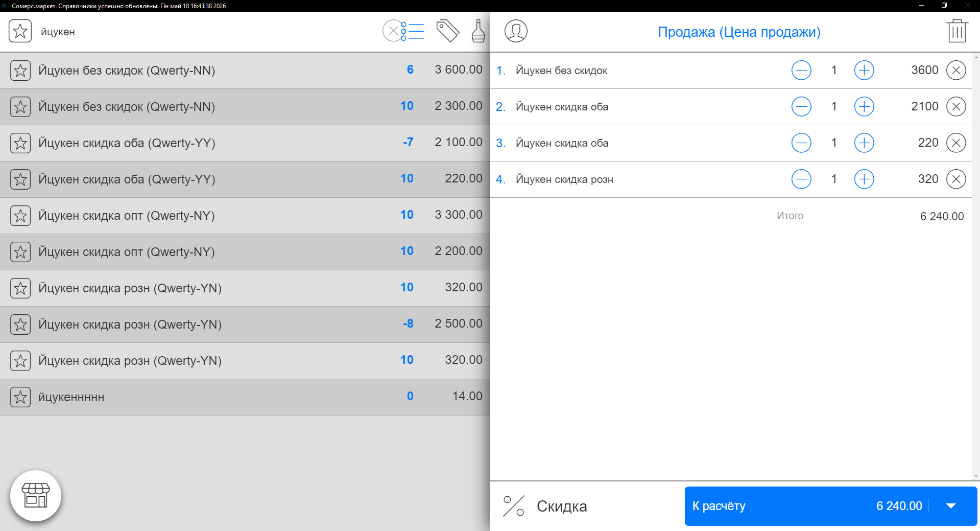The image size is (980, 531).
Task: Click quantity 1 of receipt line 1
Action: pyautogui.click(x=834, y=70)
